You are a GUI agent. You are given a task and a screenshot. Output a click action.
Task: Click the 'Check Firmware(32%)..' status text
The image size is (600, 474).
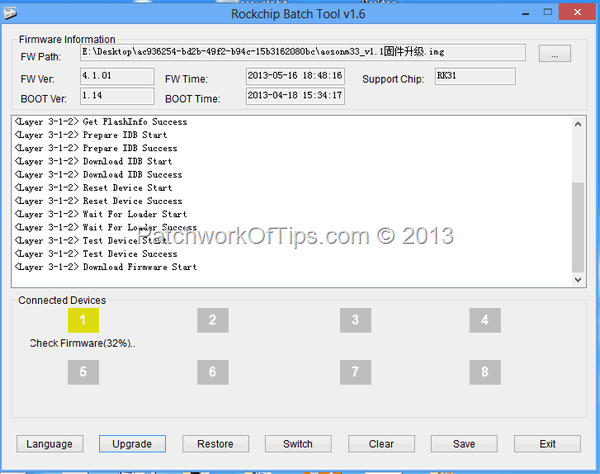83,344
